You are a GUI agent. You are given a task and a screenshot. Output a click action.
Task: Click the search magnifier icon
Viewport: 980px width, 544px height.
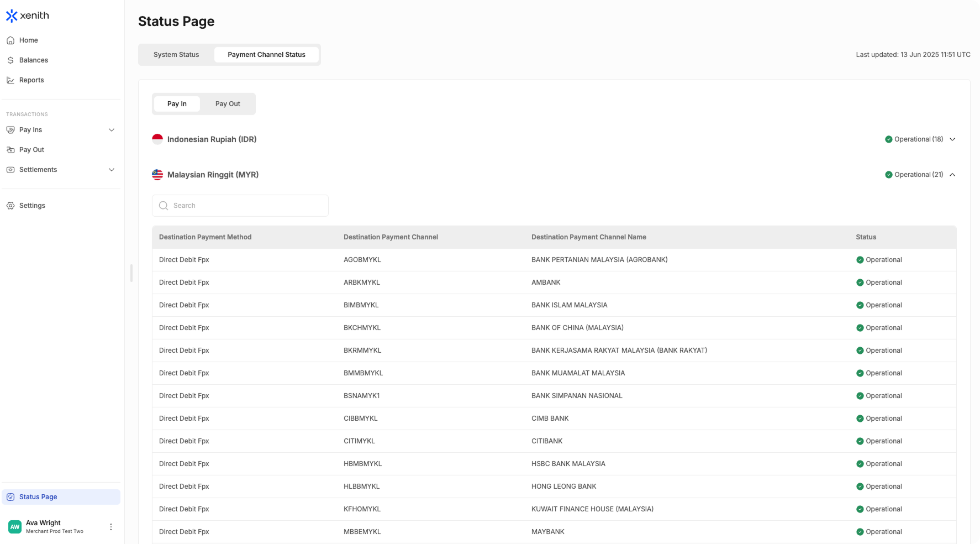pyautogui.click(x=164, y=206)
